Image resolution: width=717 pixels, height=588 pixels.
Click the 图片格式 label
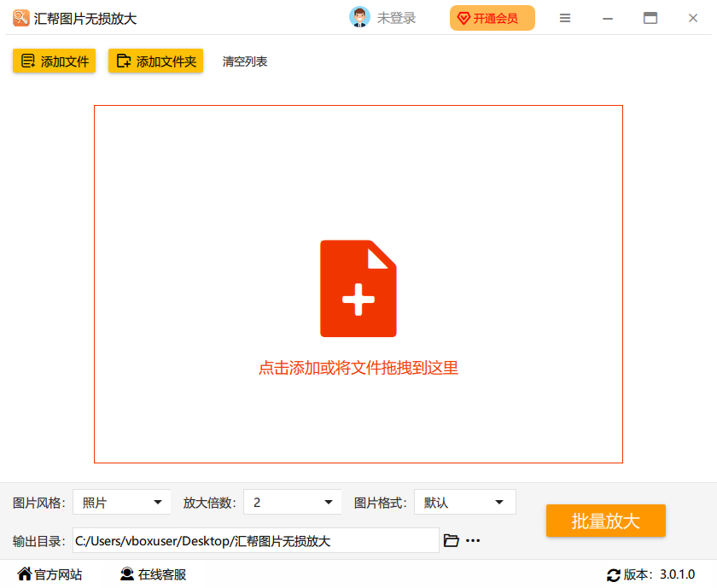coord(380,503)
